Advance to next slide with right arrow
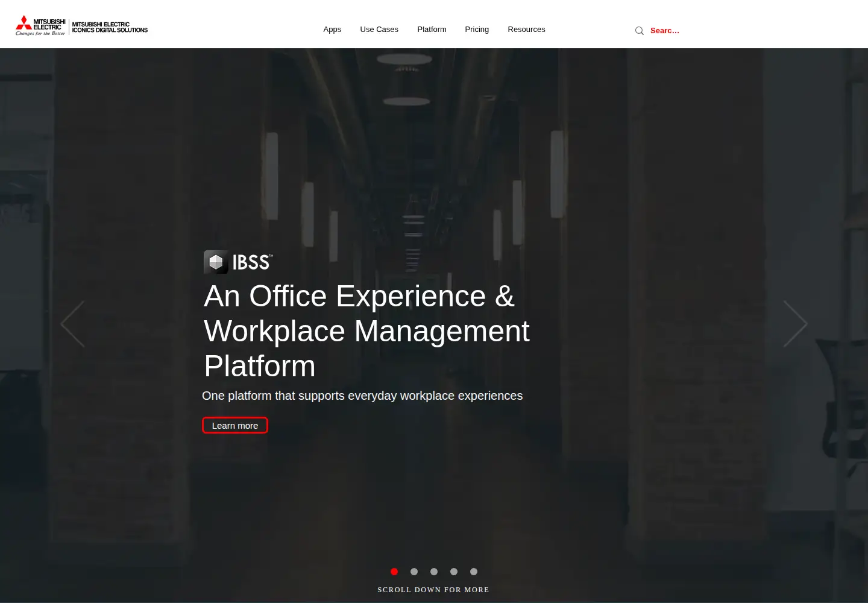Viewport: 868px width, 603px height. tap(795, 324)
